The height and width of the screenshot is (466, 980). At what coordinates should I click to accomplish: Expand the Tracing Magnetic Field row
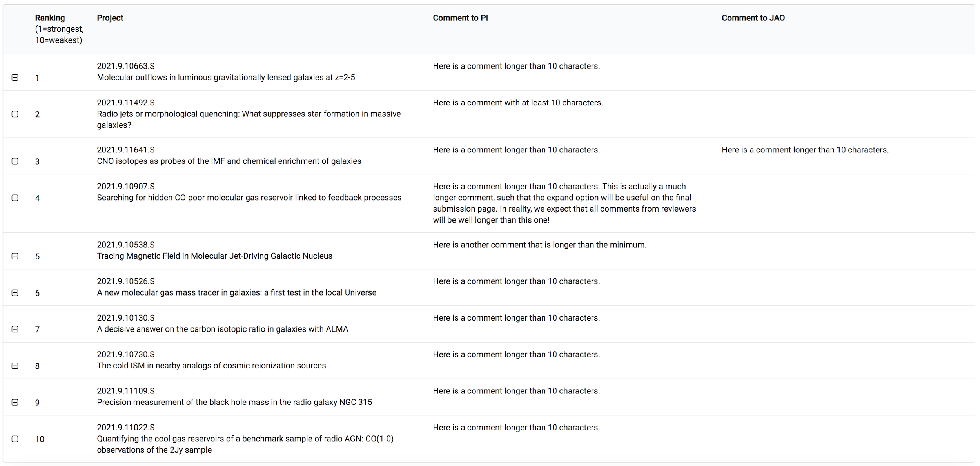coord(15,256)
